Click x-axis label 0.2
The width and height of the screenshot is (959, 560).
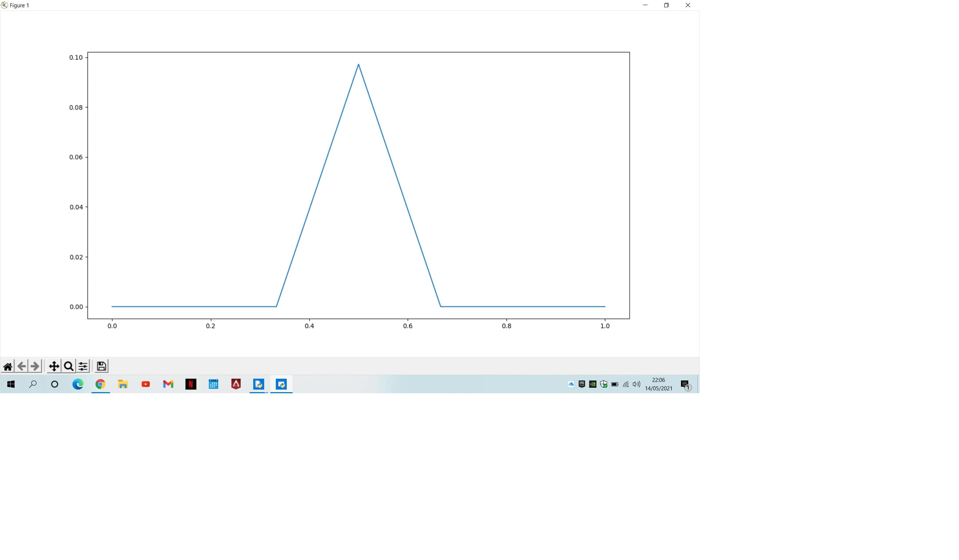pos(211,326)
